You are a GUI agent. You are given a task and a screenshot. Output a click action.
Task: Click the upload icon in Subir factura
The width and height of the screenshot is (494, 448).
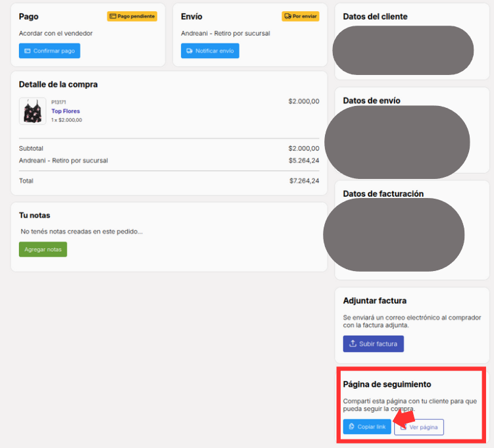(353, 343)
